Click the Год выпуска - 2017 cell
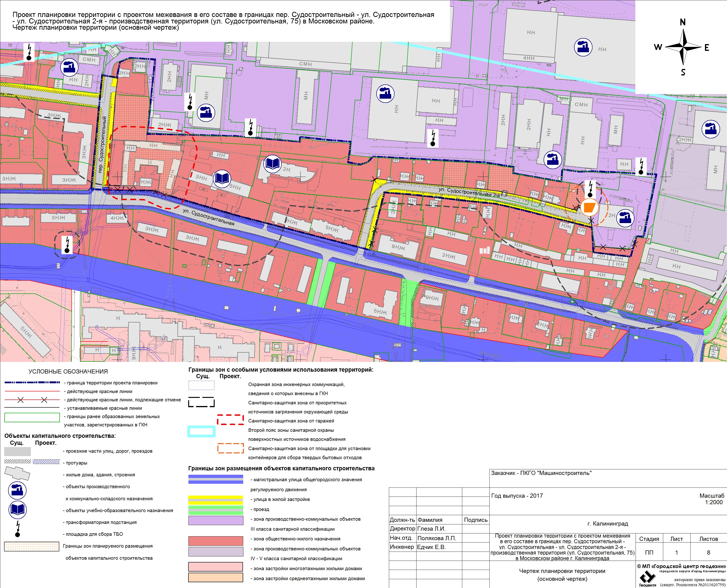 click(517, 496)
